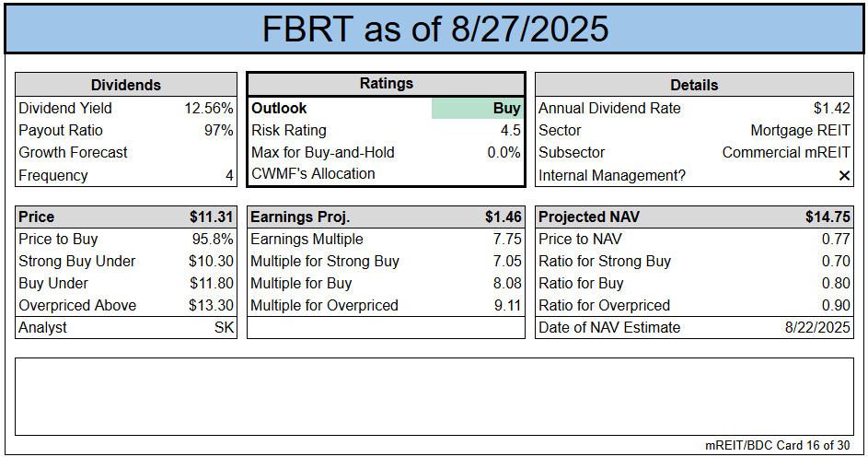Select the Ratings section header
868x457 pixels.
(x=386, y=84)
